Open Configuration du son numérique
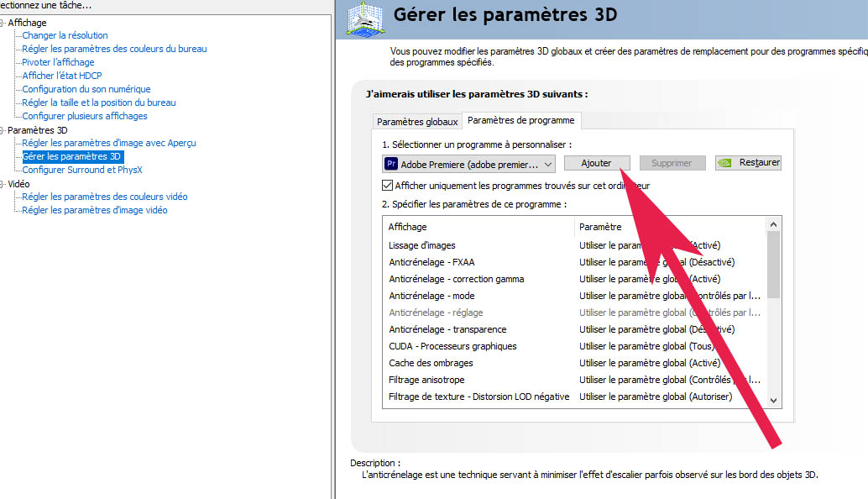Image resolution: width=868 pixels, height=499 pixels. point(86,89)
